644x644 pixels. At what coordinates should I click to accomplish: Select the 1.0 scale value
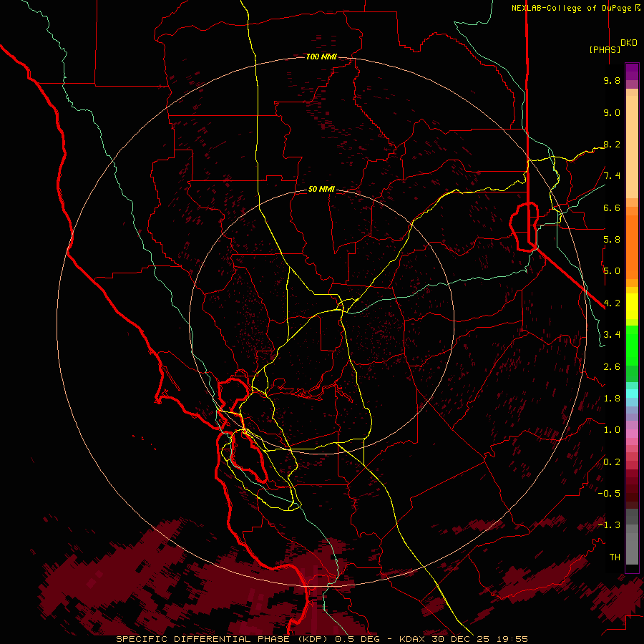pyautogui.click(x=612, y=430)
